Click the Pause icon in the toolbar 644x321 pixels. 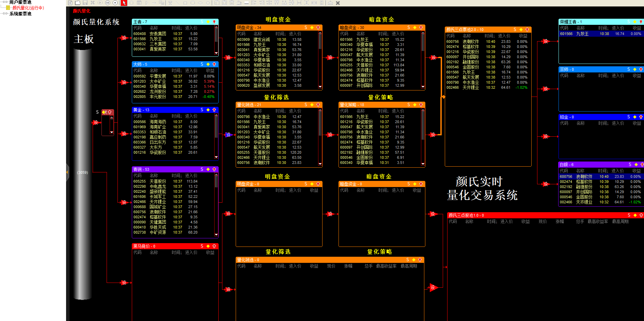(108, 3)
